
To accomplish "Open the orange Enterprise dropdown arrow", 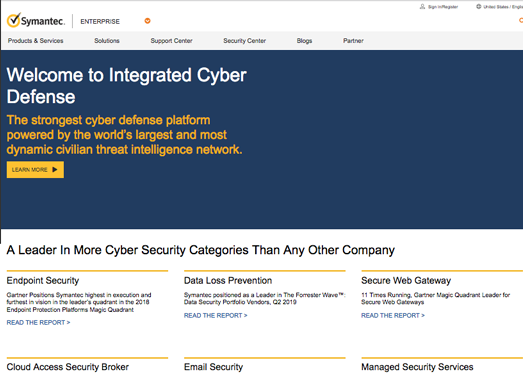I will point(147,21).
